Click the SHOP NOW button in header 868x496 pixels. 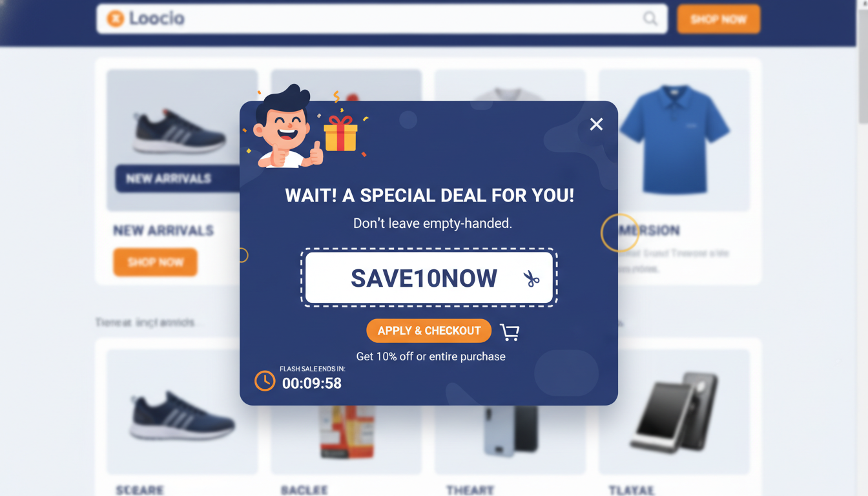click(x=718, y=19)
